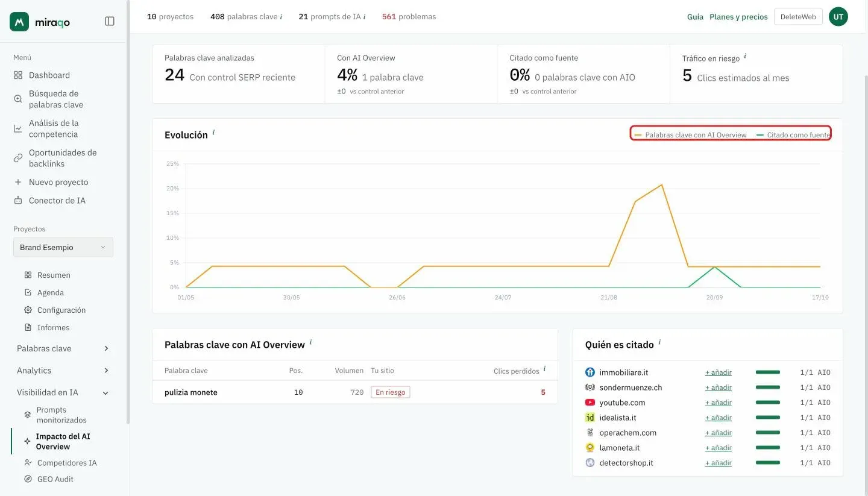Click the Agenda checklist icon

click(x=28, y=292)
